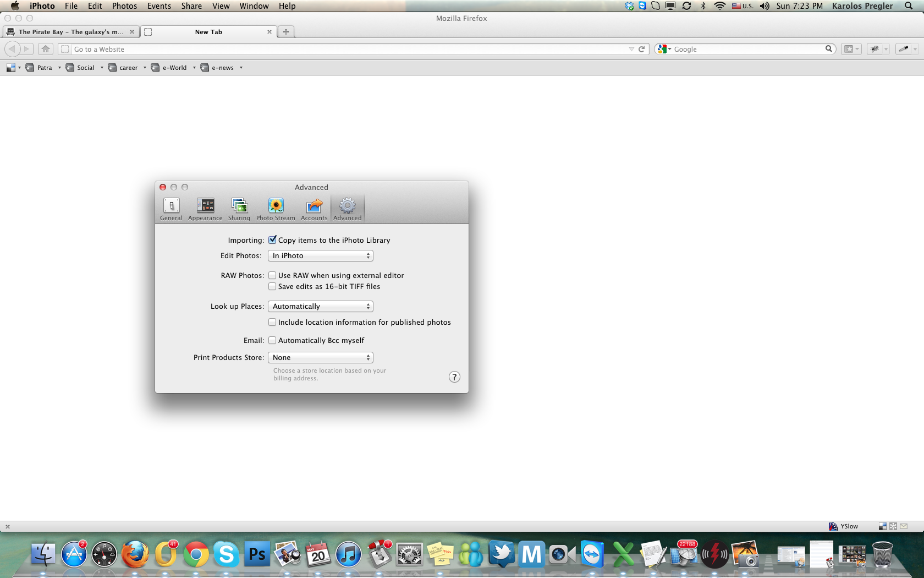Open the Google search engine selector arrow
Image resolution: width=924 pixels, height=578 pixels.
(x=670, y=49)
